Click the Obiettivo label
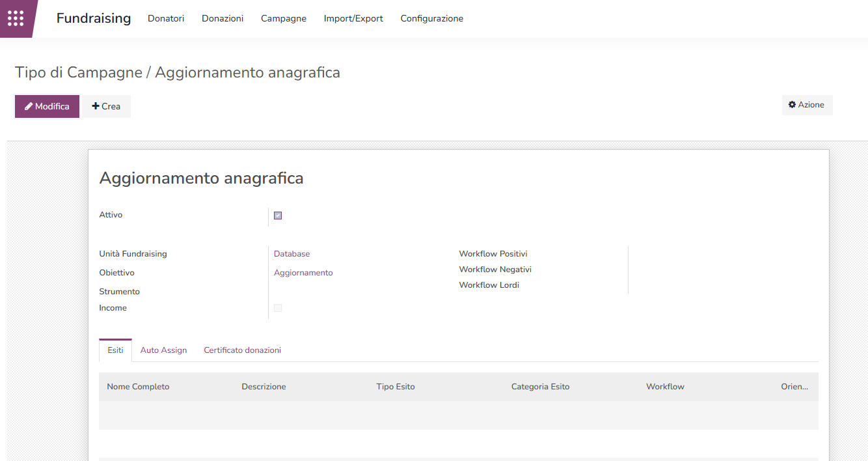Viewport: 868px width, 461px height. click(117, 273)
